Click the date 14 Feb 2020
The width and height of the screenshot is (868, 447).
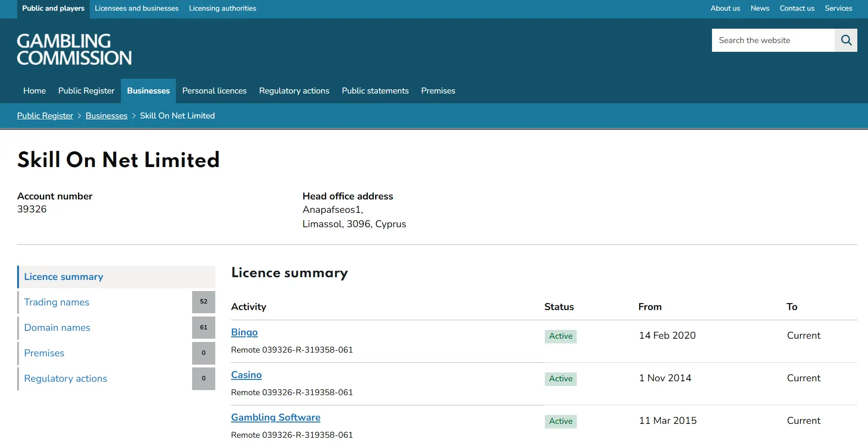coord(667,335)
